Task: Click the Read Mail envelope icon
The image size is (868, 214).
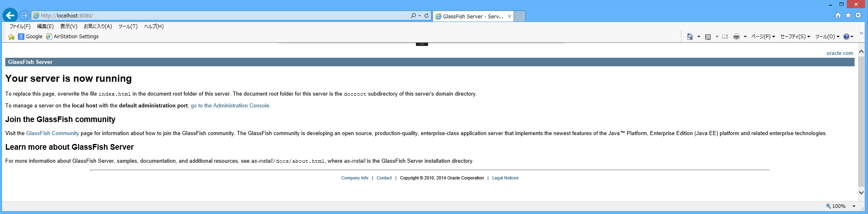Action: pyautogui.click(x=725, y=37)
